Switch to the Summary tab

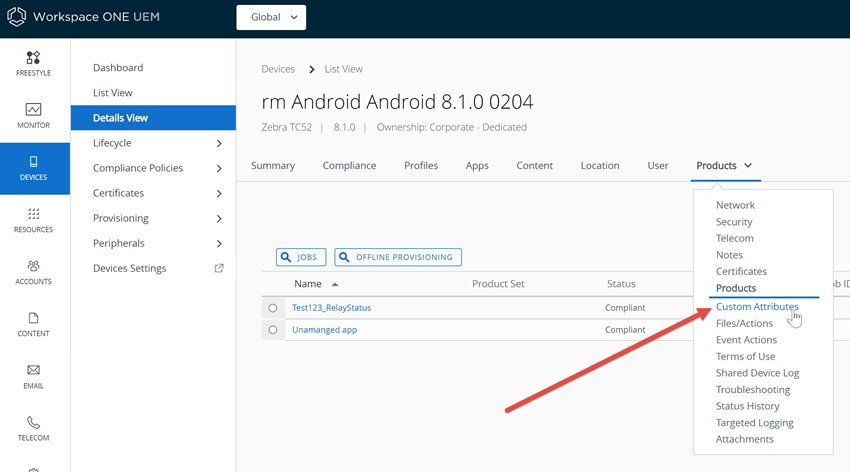273,165
